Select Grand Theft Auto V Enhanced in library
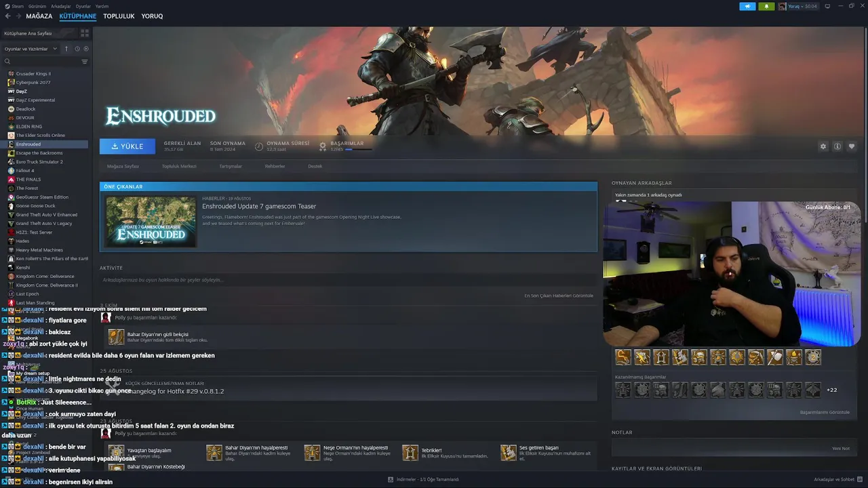This screenshot has height=488, width=868. [45, 214]
